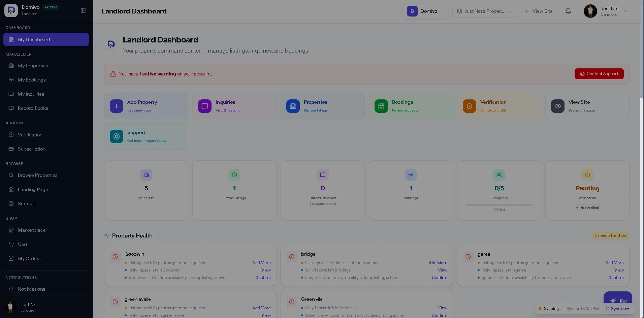Click the View Site link in the header
Viewport: 644px width, 318px height.
pos(539,11)
